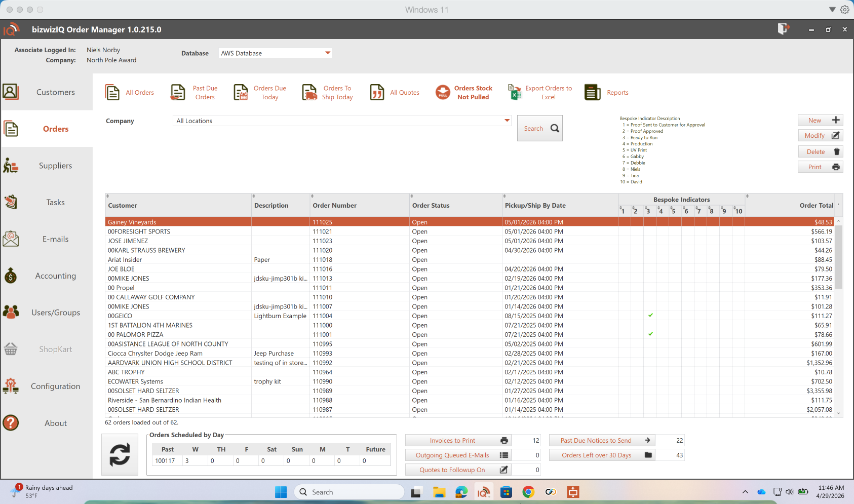Open Orders To Ship Today truck icon
Image resolution: width=854 pixels, height=504 pixels.
(x=309, y=93)
